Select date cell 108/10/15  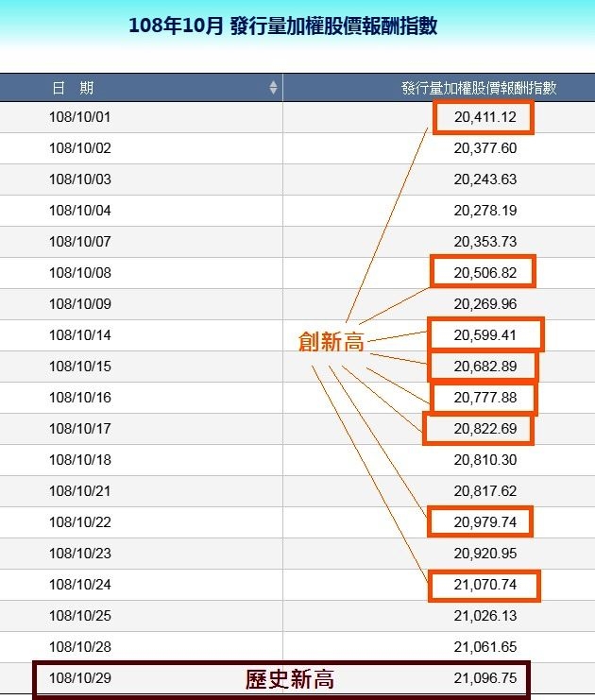(x=80, y=367)
